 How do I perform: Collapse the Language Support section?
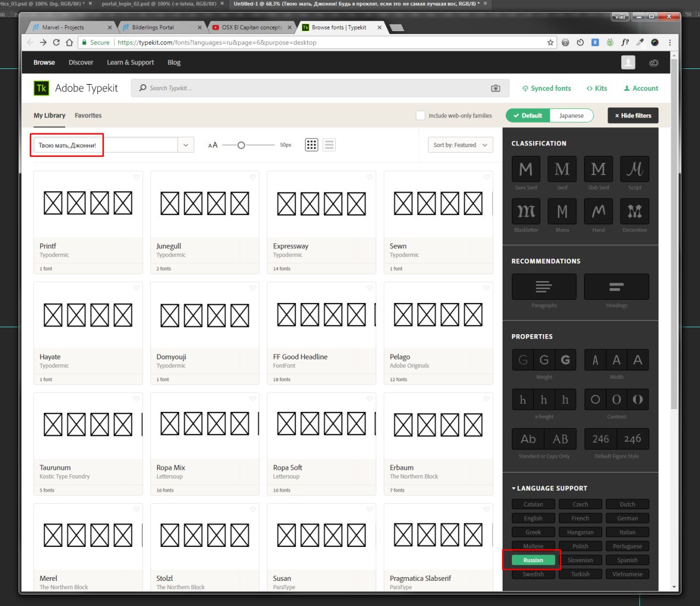pos(549,488)
